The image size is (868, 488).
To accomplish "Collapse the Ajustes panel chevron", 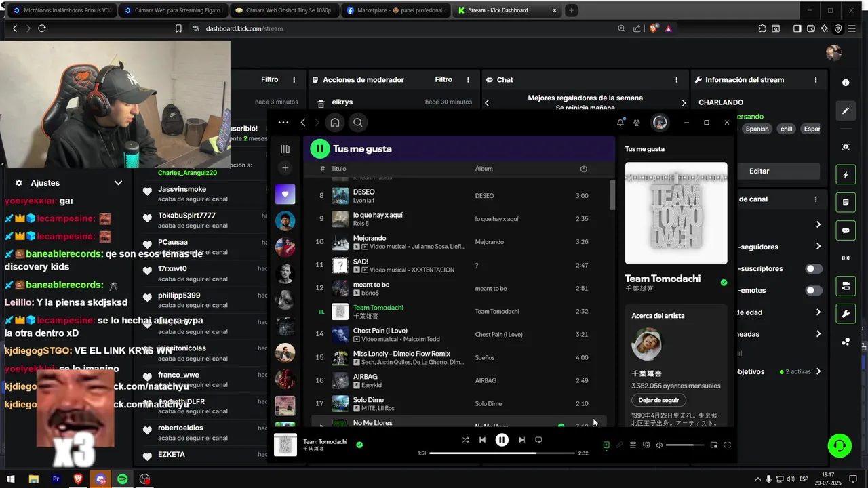I will click(x=118, y=183).
